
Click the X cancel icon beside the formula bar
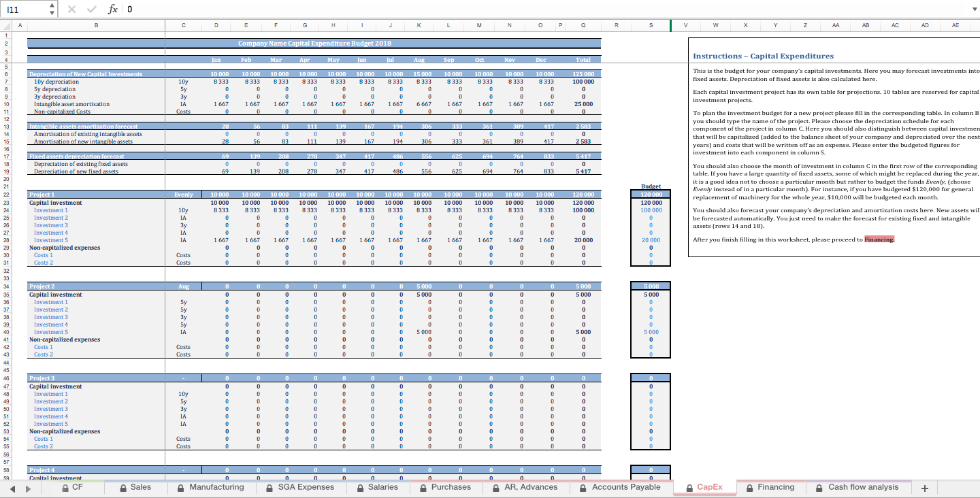coord(72,9)
